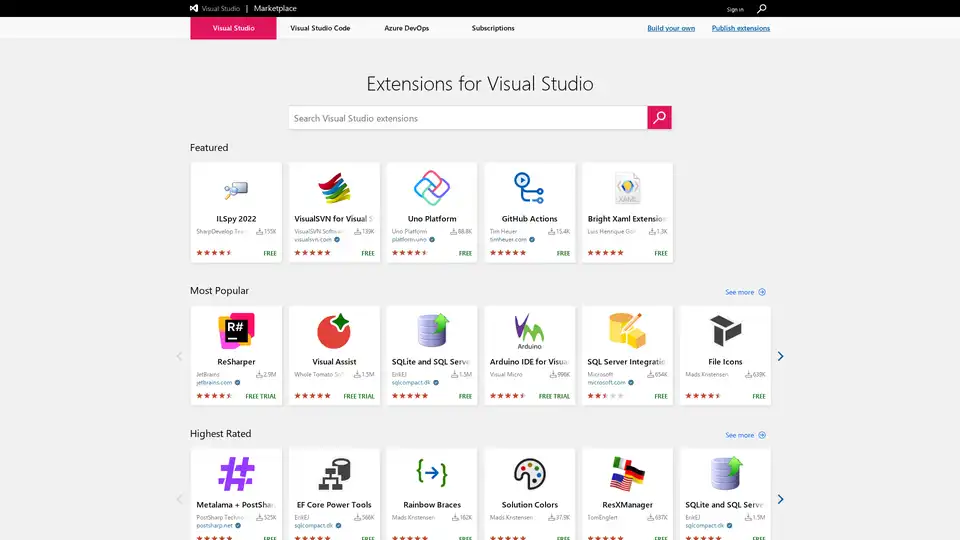Expand Most Popular via See more link
The width and height of the screenshot is (960, 540).
point(745,292)
